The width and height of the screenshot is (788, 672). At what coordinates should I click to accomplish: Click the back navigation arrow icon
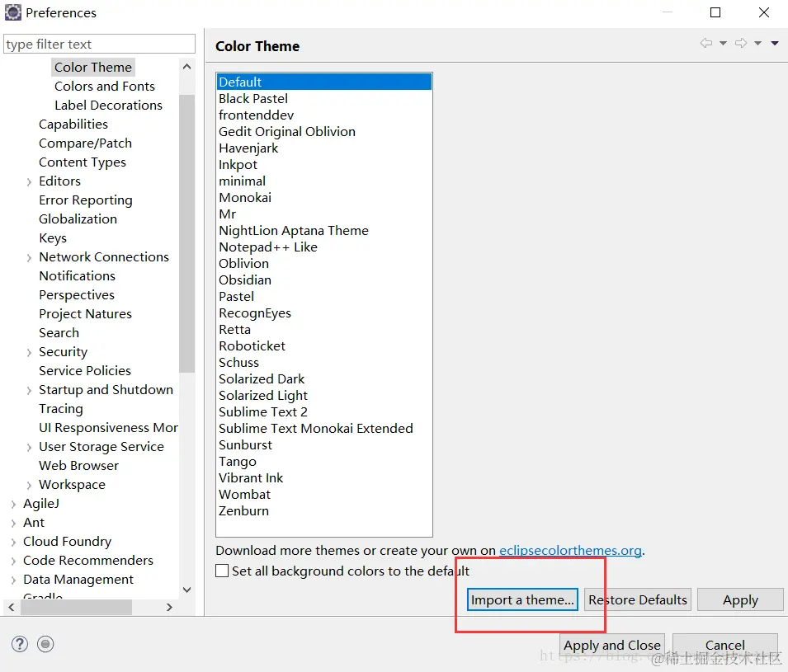[x=706, y=43]
